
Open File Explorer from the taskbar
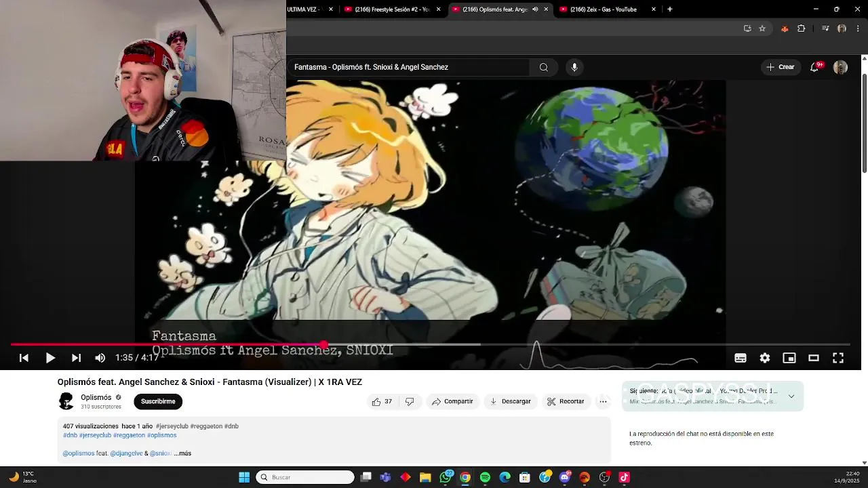425,477
